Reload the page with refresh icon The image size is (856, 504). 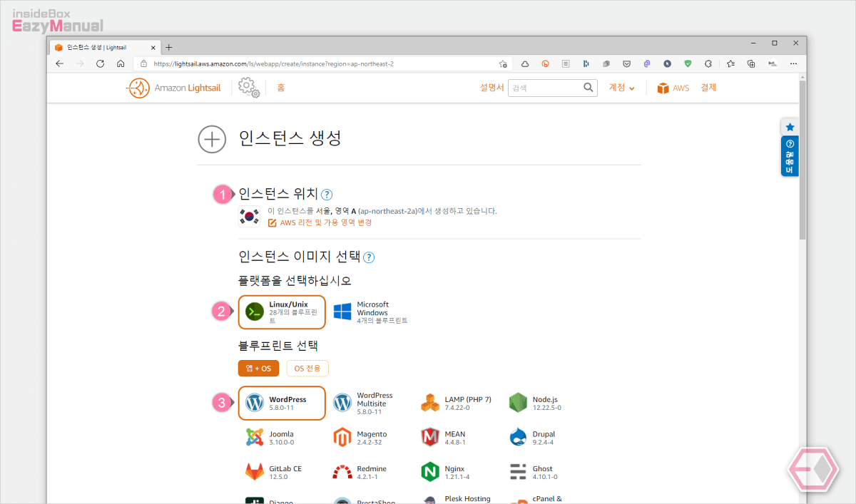101,63
